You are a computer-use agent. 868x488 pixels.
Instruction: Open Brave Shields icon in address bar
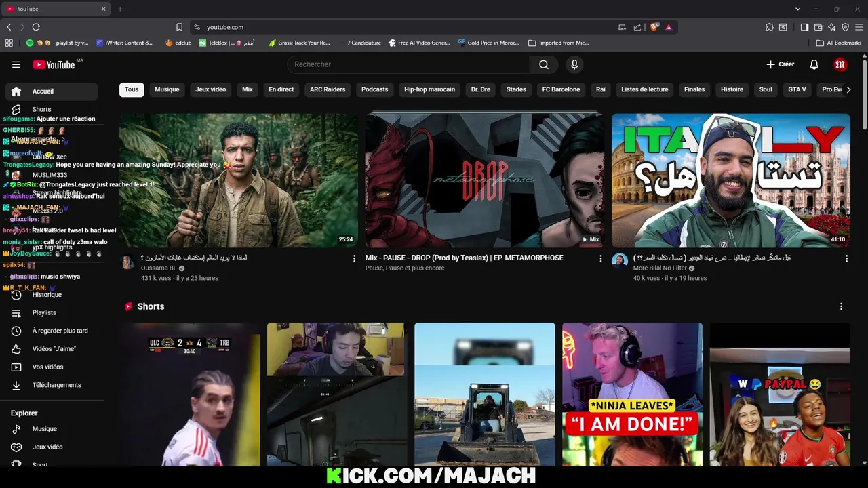pyautogui.click(x=654, y=27)
